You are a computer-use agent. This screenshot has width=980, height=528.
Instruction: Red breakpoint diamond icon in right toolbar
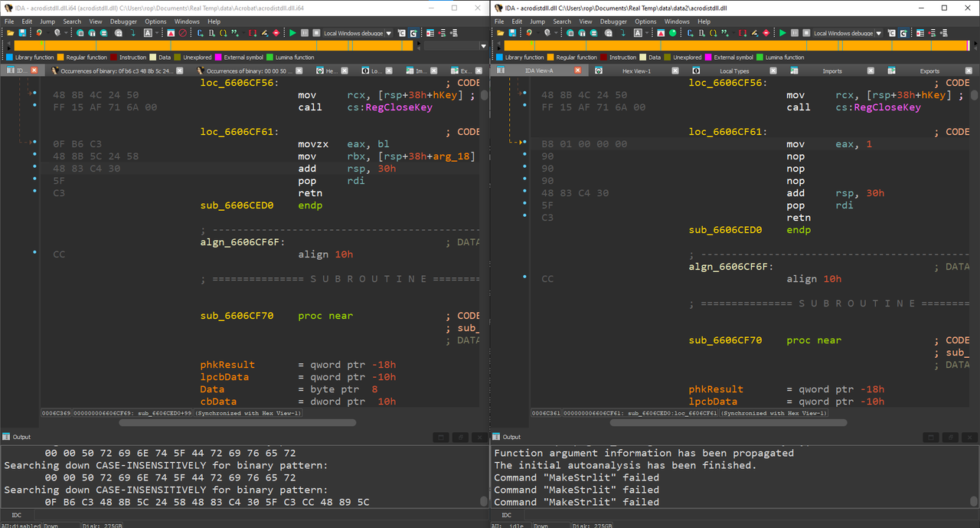pyautogui.click(x=766, y=33)
